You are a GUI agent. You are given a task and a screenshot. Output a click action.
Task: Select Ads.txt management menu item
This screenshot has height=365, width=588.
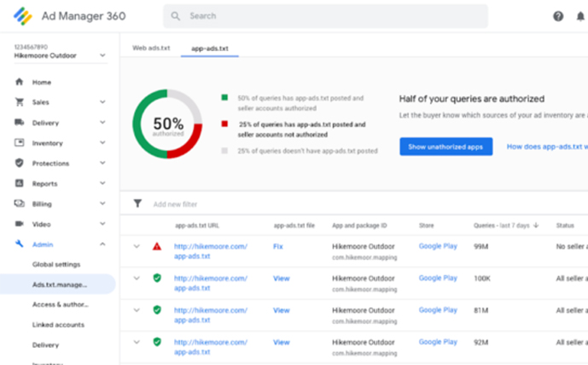[59, 285]
